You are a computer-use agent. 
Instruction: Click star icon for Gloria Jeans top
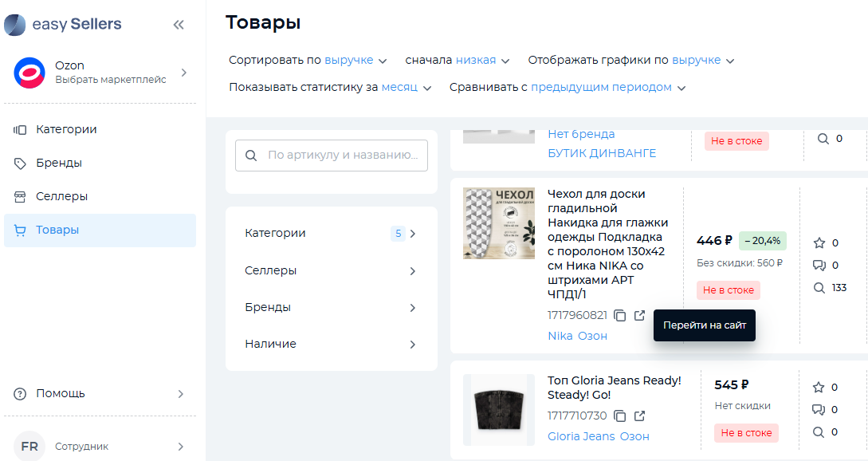click(819, 388)
